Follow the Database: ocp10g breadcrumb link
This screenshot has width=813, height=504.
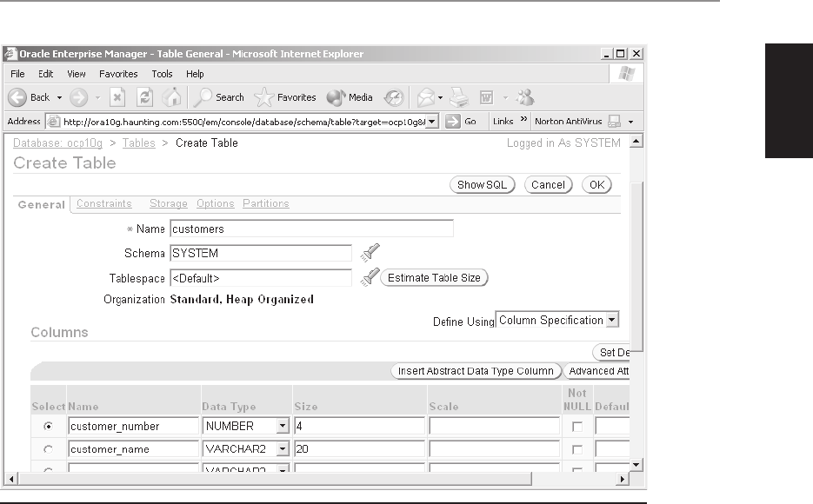(x=57, y=143)
